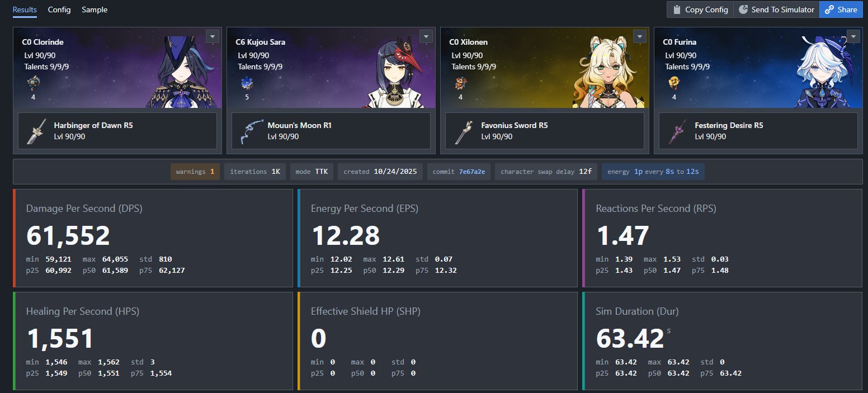The height and width of the screenshot is (393, 868).
Task: Click the 1.47 RPS value
Action: (622, 236)
